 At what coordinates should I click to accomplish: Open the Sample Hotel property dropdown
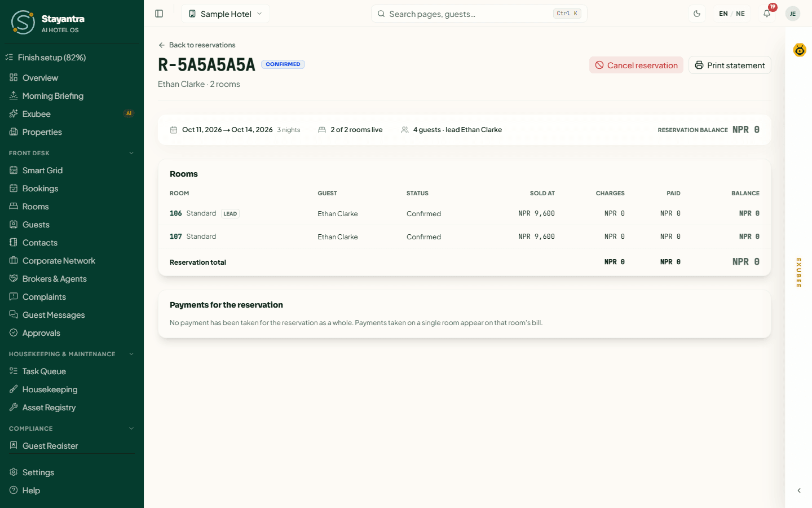(226, 14)
